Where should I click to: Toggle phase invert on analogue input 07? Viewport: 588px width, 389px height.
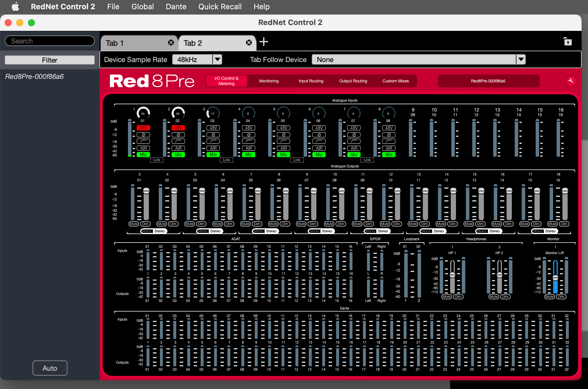click(354, 135)
